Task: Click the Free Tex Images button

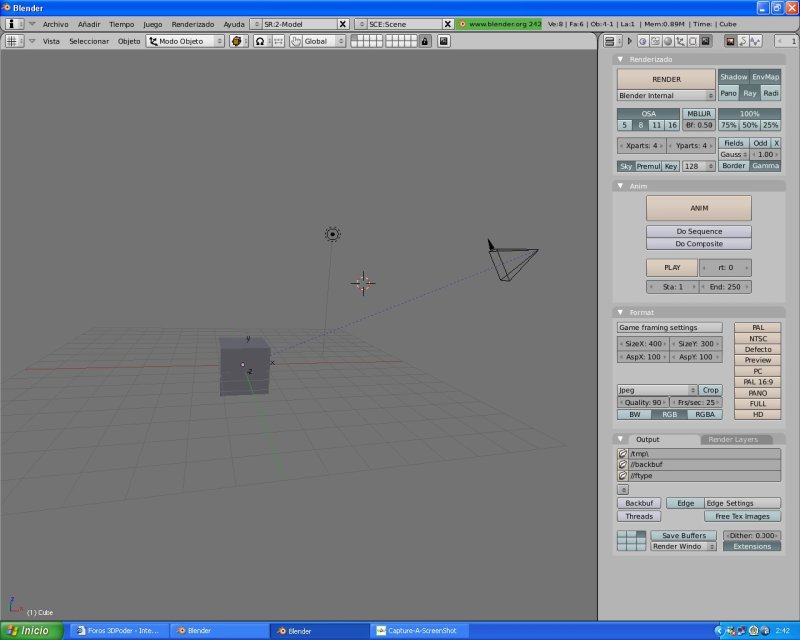Action: [x=742, y=516]
